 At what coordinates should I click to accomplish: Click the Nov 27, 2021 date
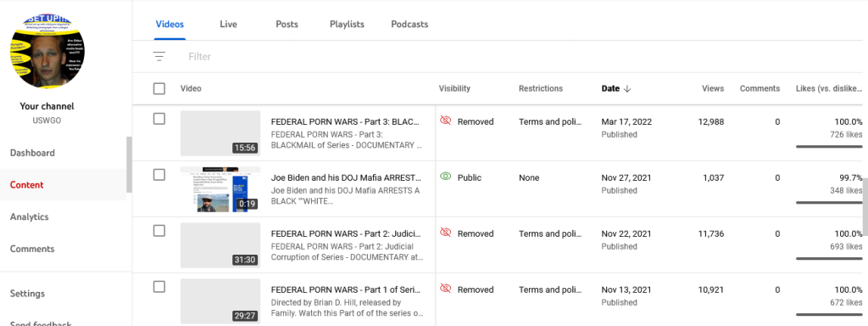[x=626, y=178]
